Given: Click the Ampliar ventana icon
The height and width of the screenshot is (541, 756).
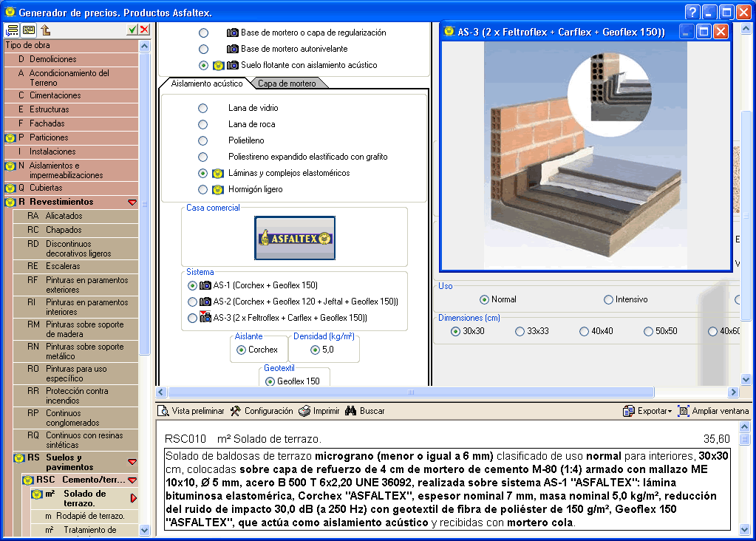Looking at the screenshot, I should coord(683,411).
